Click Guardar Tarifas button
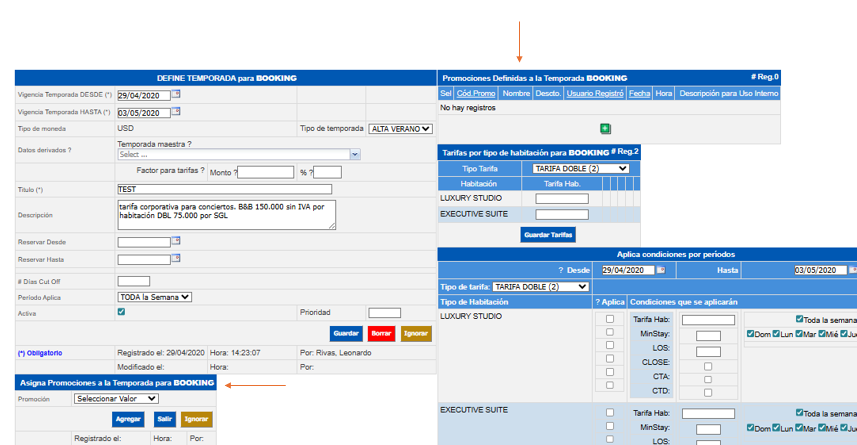This screenshot has width=857, height=445. [x=548, y=235]
